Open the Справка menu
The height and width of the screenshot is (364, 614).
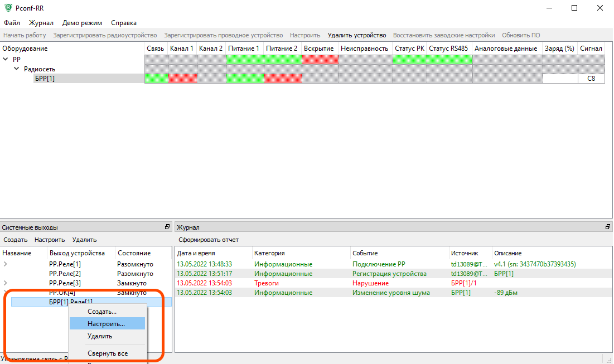coord(124,23)
